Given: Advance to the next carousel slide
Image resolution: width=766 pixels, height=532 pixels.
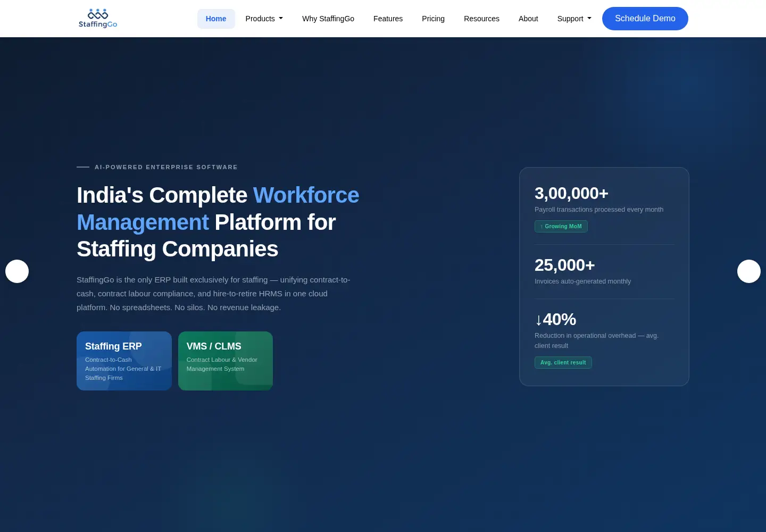Looking at the screenshot, I should coord(749,271).
